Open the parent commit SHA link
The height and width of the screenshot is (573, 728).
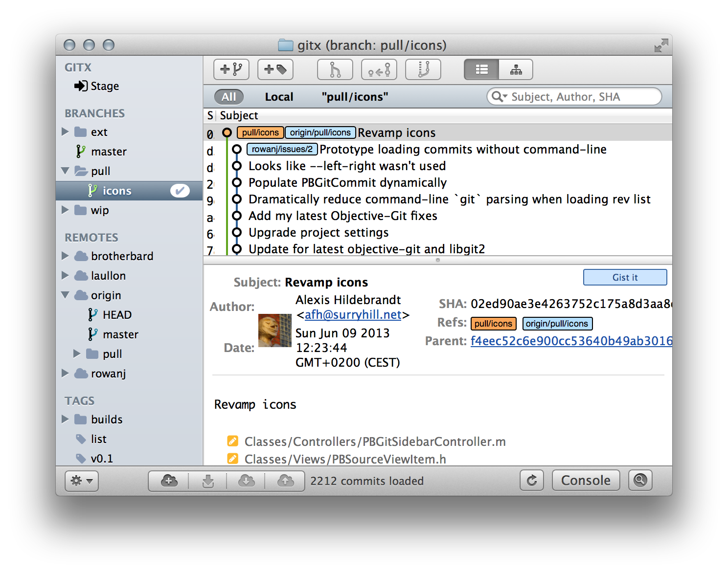tap(571, 341)
